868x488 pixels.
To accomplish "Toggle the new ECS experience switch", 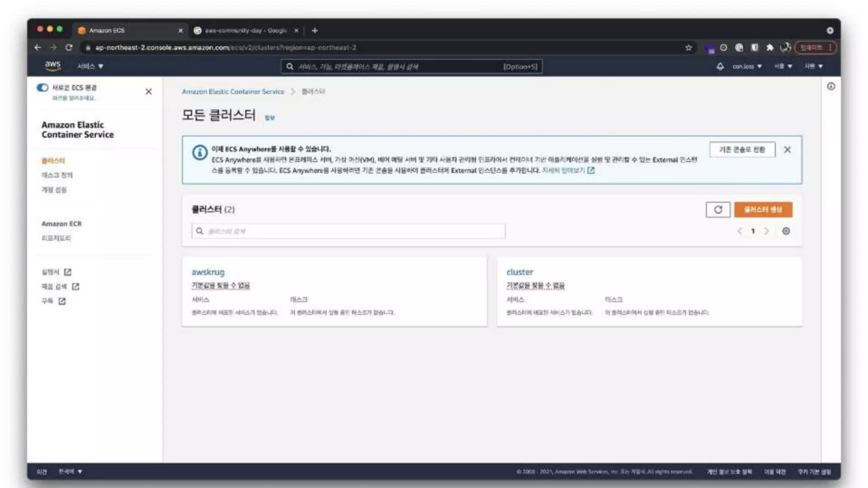I will [x=42, y=88].
